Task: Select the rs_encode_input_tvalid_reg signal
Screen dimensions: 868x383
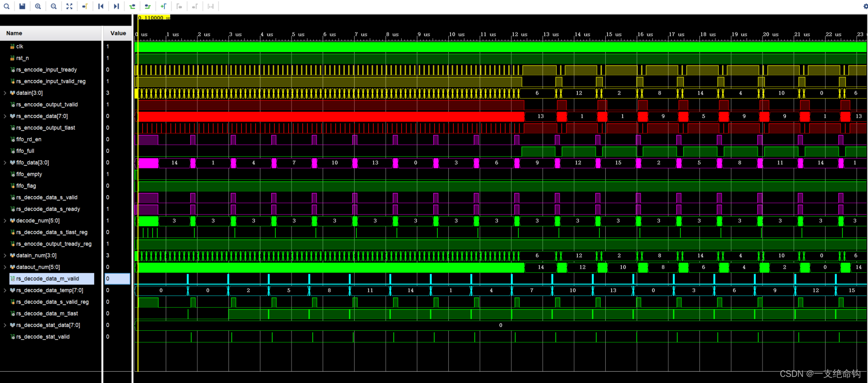Action: (x=51, y=81)
